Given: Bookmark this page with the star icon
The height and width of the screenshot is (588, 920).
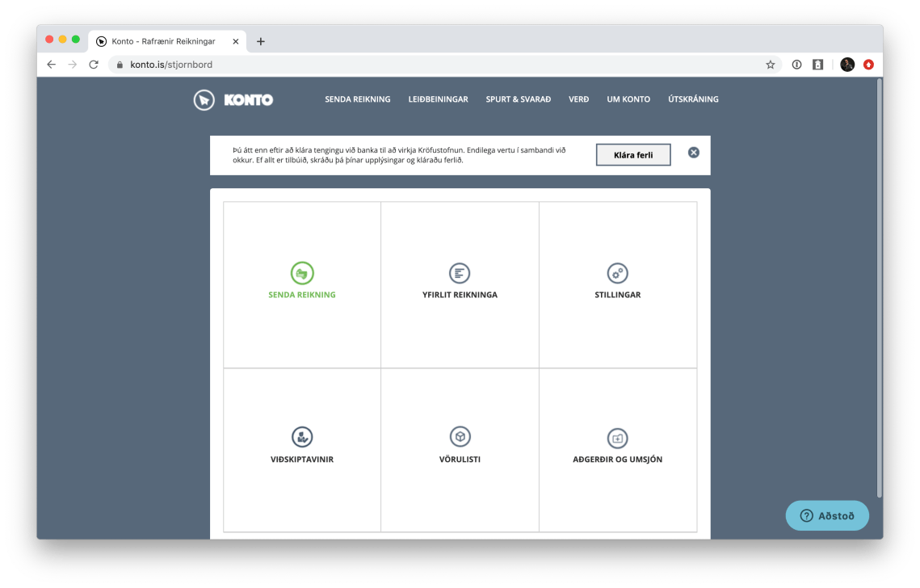Looking at the screenshot, I should pos(770,65).
